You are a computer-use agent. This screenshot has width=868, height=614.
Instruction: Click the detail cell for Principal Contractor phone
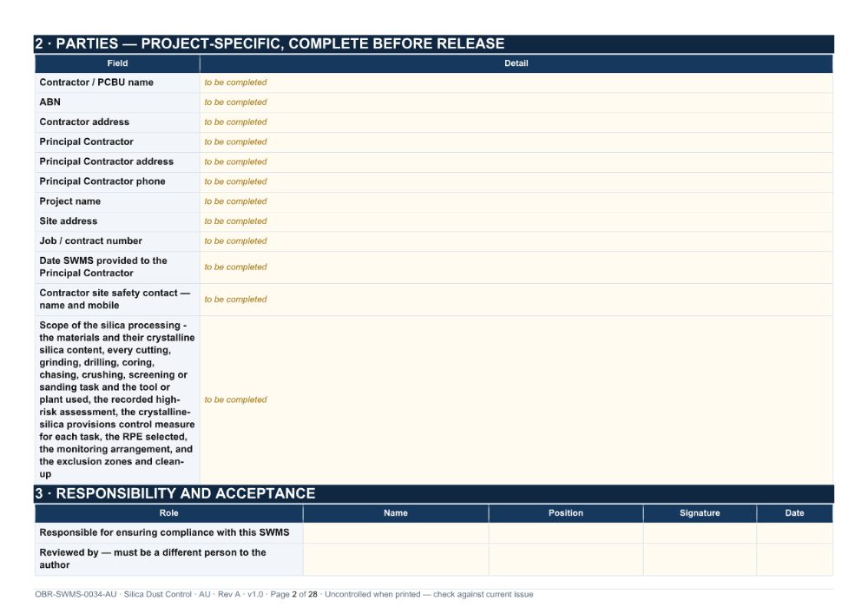(x=516, y=182)
